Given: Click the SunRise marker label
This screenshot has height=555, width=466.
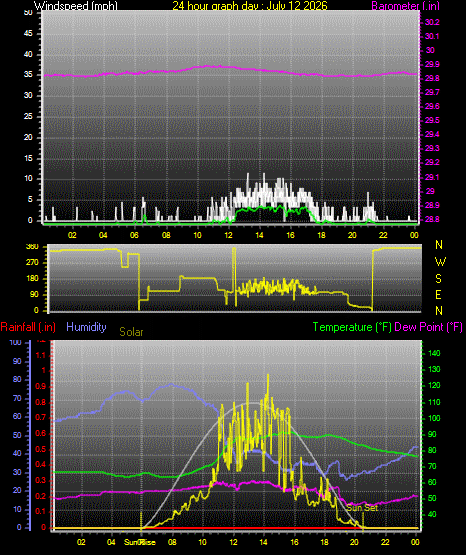Looking at the screenshot, I should click(139, 542).
